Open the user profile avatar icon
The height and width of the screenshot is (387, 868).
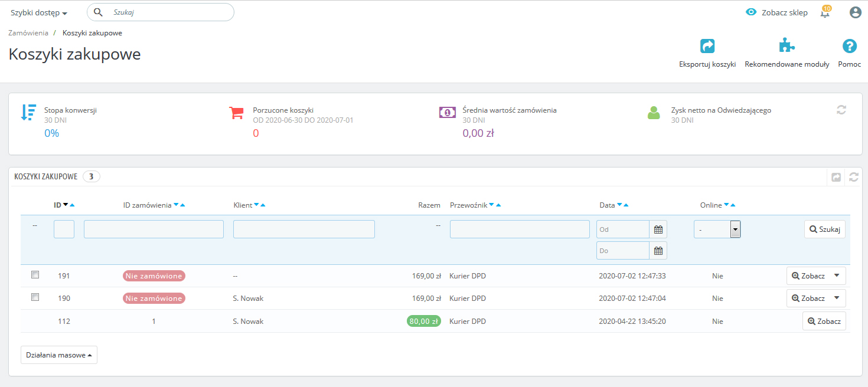(855, 12)
